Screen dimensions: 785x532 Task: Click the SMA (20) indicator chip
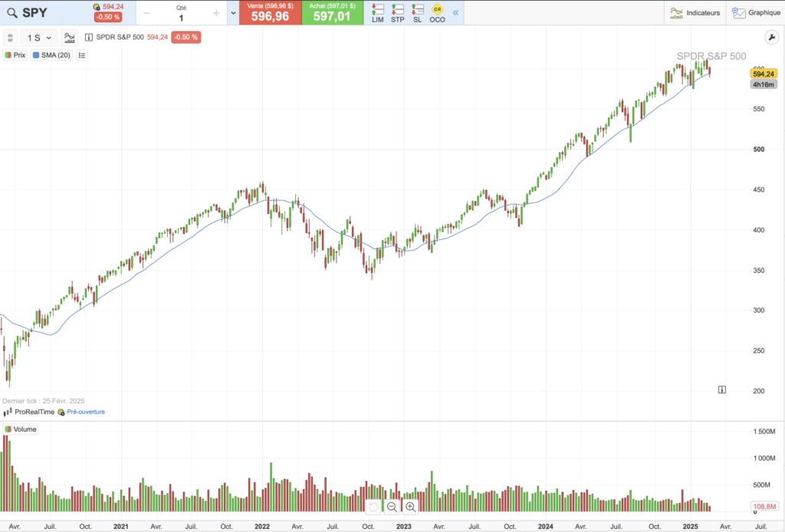click(x=51, y=55)
